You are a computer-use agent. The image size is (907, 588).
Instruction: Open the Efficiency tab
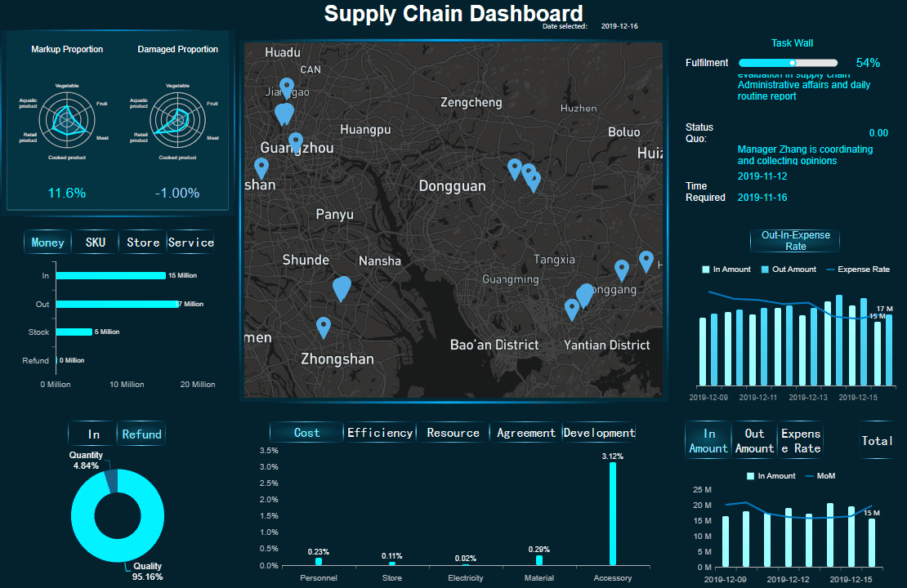click(x=380, y=433)
